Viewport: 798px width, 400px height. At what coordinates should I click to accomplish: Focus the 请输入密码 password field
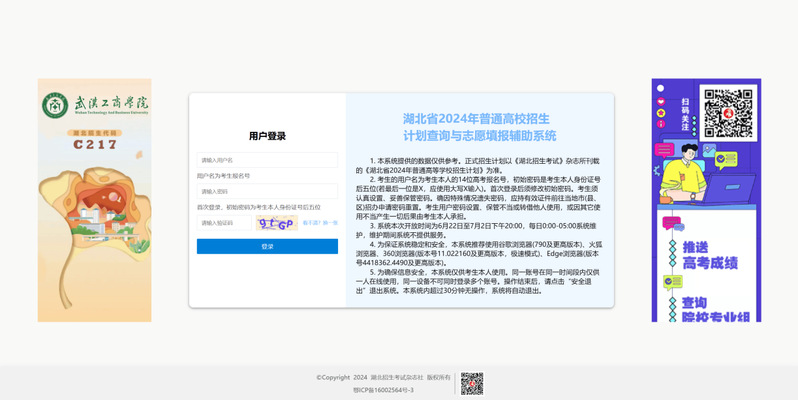coord(266,191)
